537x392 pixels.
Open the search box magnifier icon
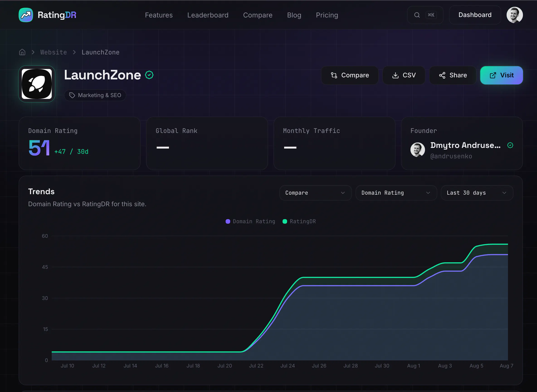(417, 15)
